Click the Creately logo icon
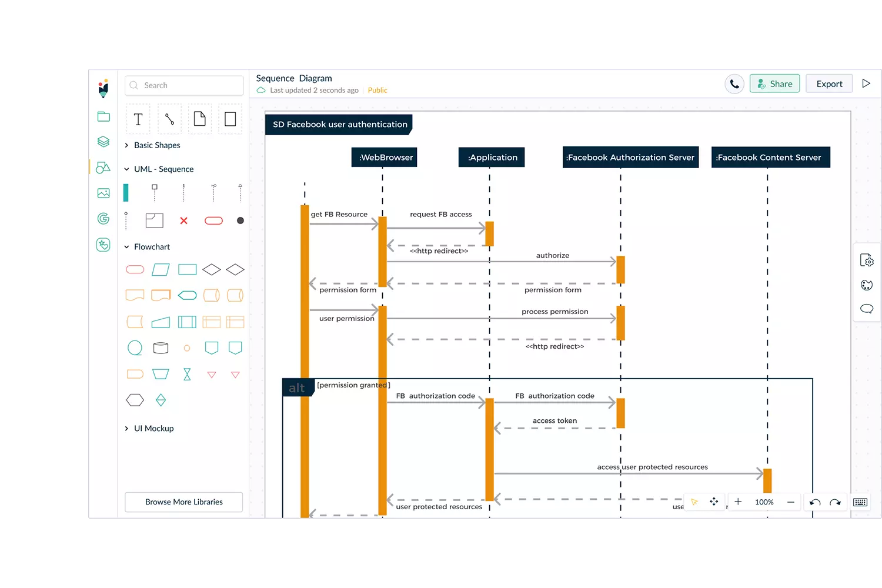Screen dimensions: 882x588 coord(103,88)
